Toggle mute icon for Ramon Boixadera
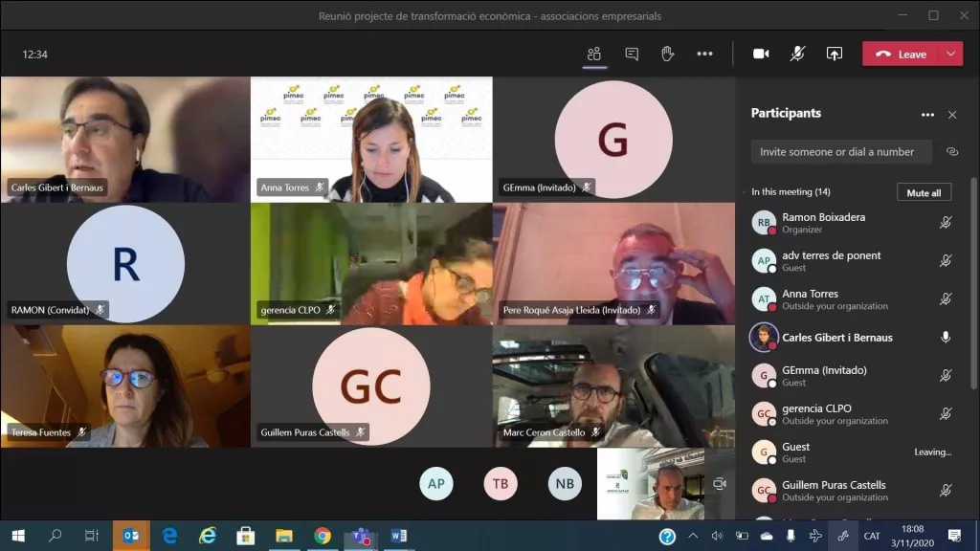 tap(945, 222)
